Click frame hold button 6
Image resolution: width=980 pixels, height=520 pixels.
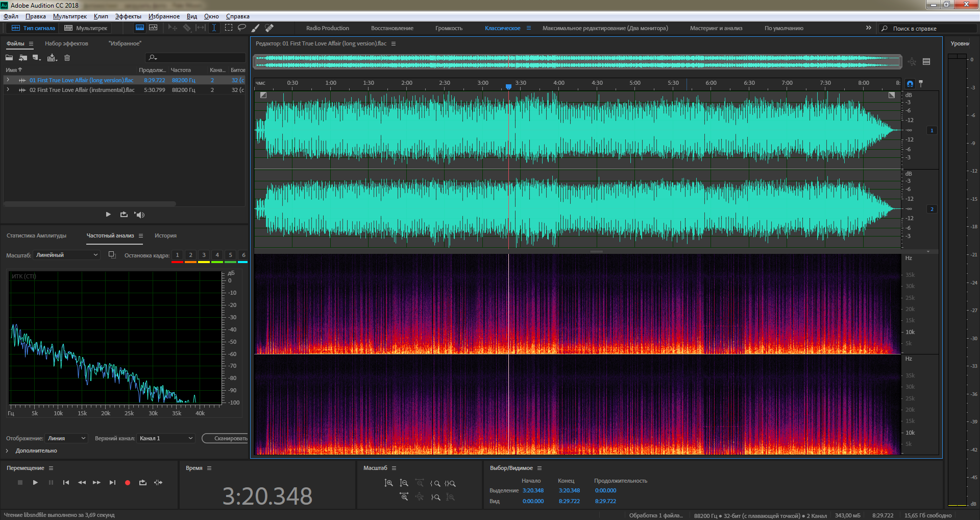click(243, 255)
